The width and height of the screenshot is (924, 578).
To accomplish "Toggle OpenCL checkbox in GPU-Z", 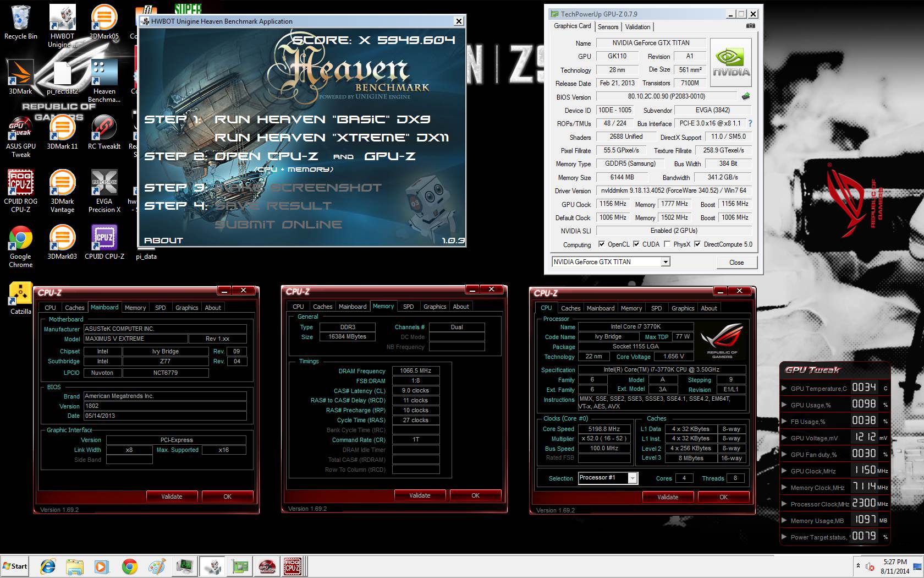I will (x=601, y=244).
